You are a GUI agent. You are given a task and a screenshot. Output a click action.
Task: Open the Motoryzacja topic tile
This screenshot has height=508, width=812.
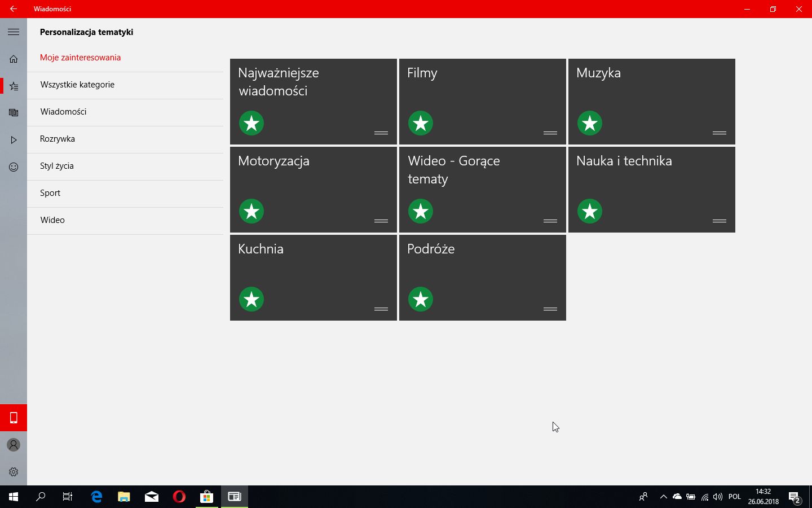314,190
